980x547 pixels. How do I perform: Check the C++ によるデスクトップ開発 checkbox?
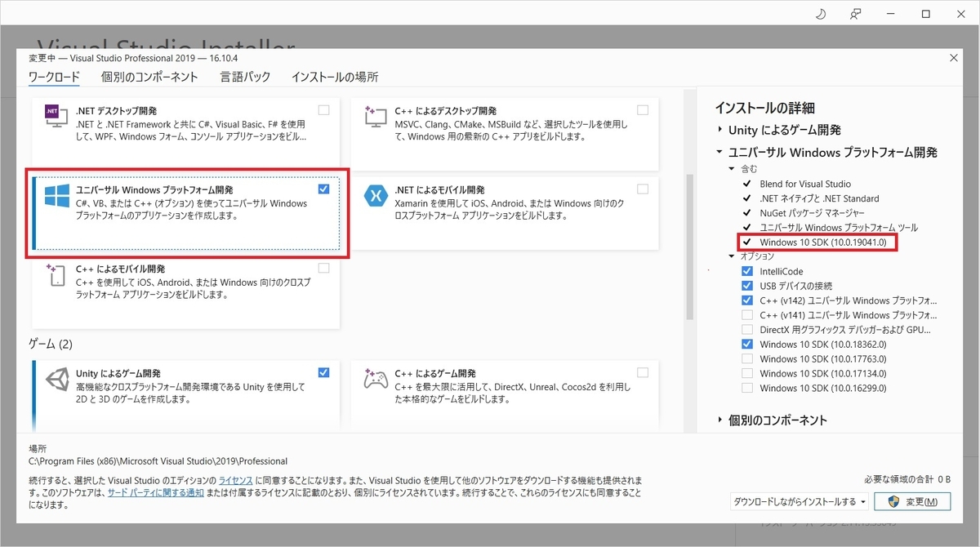[643, 110]
